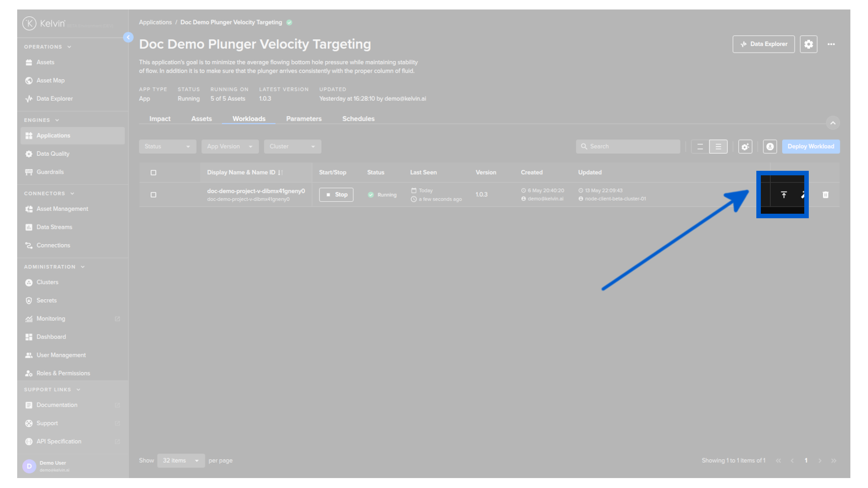
Task: Open application settings gear icon
Action: pos(808,44)
